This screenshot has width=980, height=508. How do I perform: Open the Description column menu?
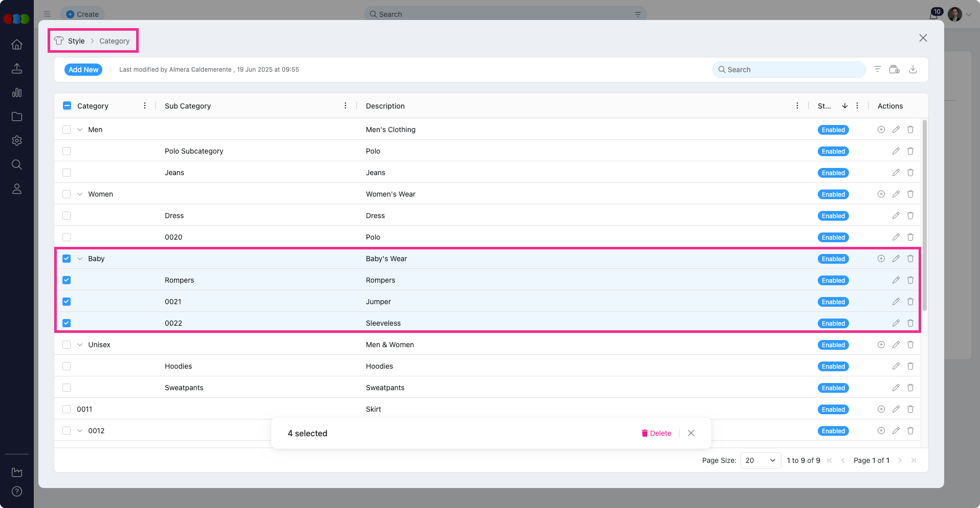(x=797, y=105)
